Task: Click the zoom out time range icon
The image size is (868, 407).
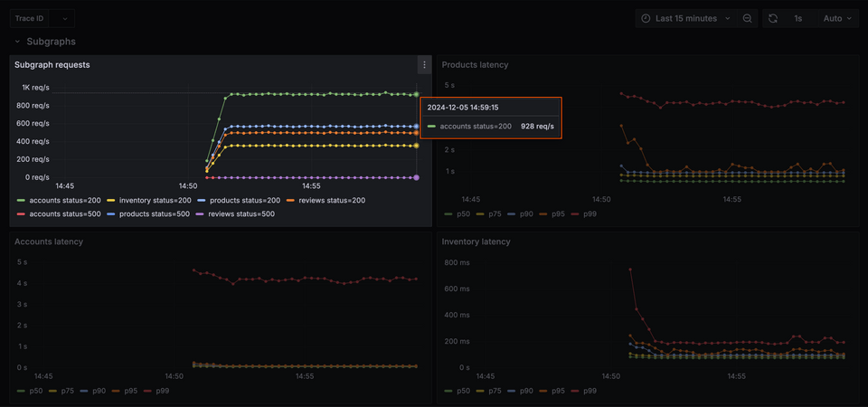Action: 747,19
